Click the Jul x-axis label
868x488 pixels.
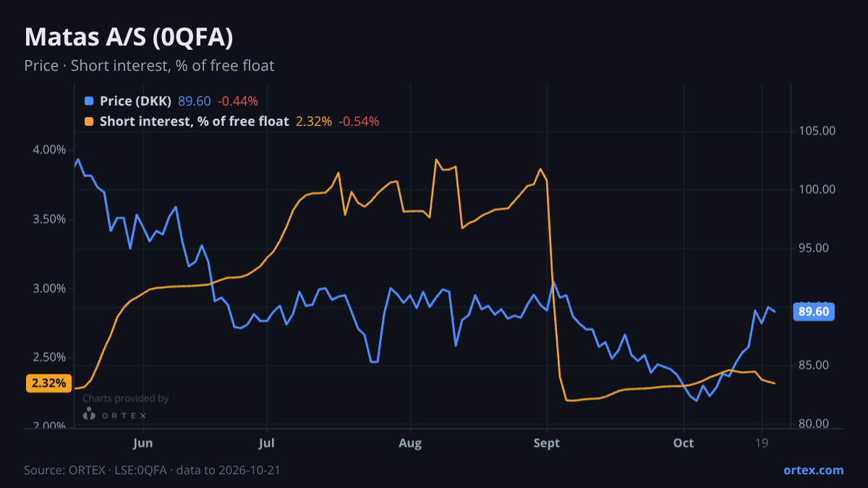point(267,442)
